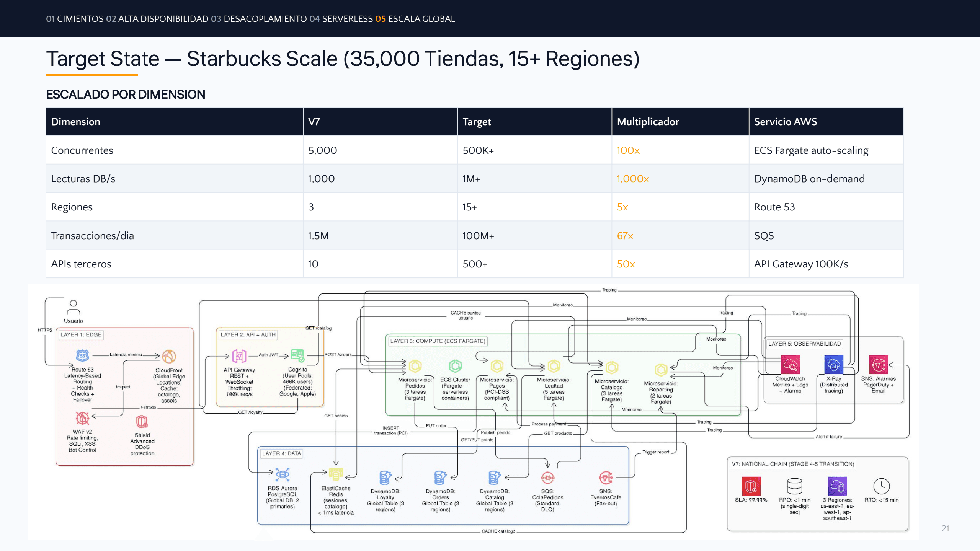Select the SQS ColaPedidos icon
Viewport: 980px width, 551px height.
click(x=548, y=478)
